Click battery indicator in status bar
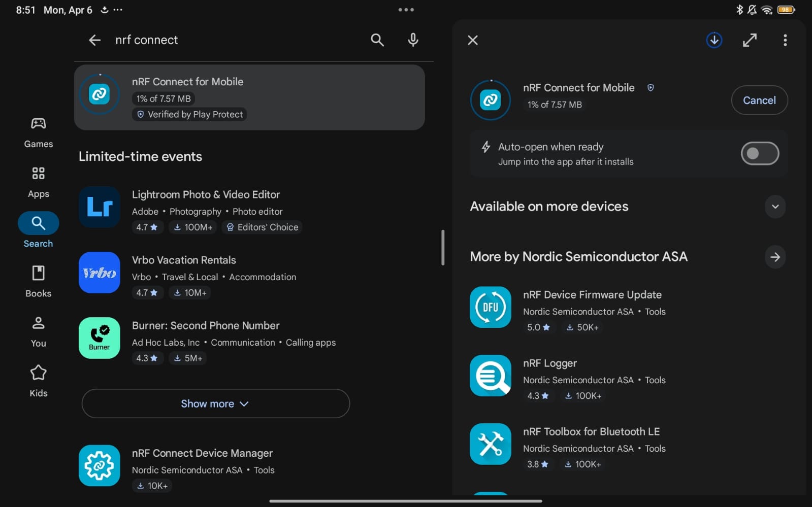Image resolution: width=812 pixels, height=507 pixels. [786, 10]
